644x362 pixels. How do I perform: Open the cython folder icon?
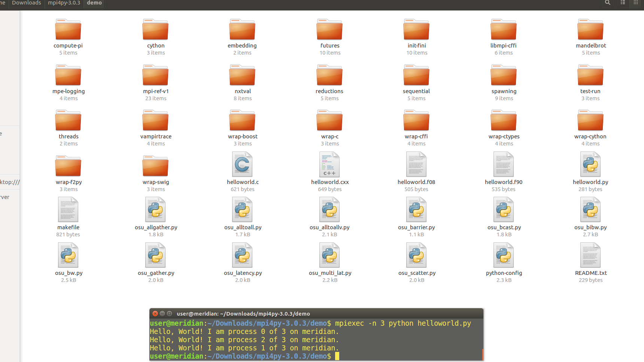155,30
